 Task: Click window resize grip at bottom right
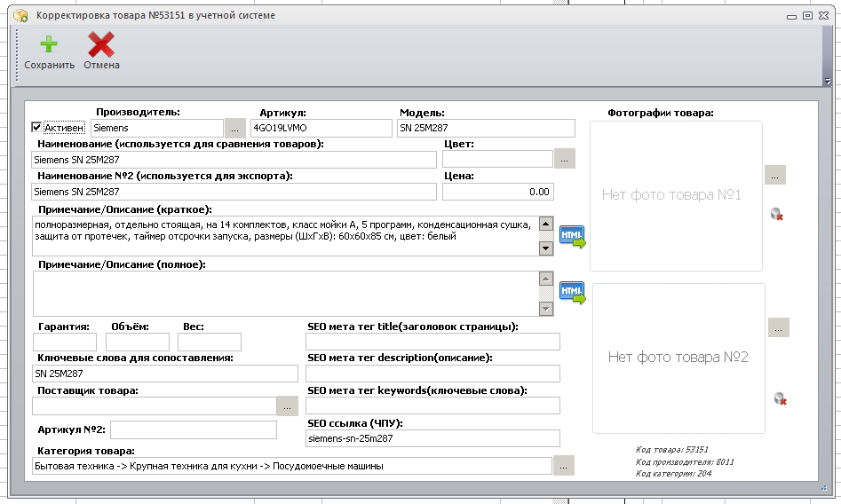tap(824, 488)
